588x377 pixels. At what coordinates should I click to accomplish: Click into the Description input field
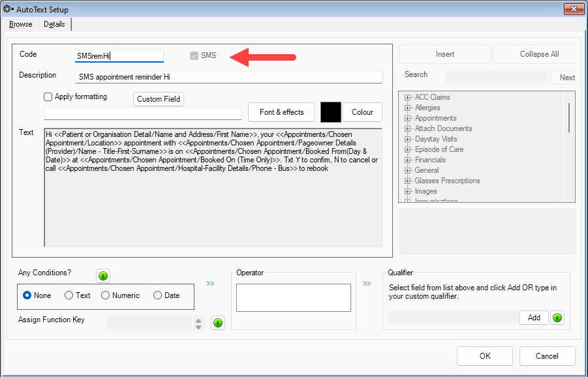pos(229,77)
